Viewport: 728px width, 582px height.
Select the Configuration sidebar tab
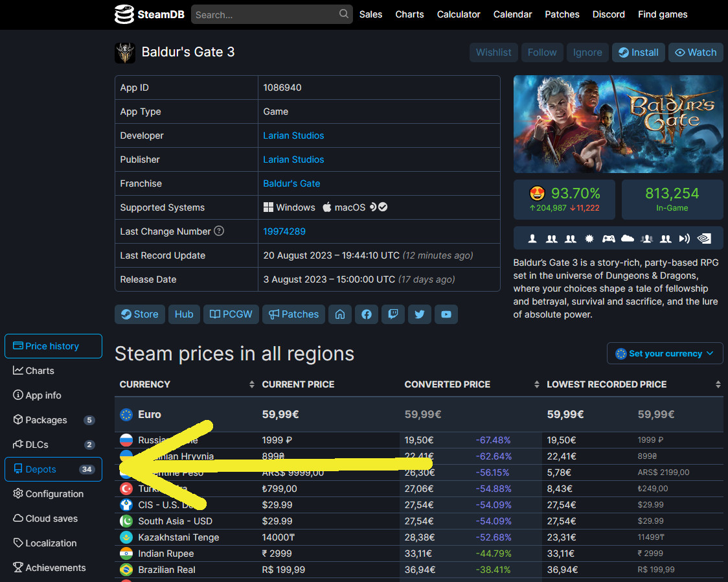53,494
